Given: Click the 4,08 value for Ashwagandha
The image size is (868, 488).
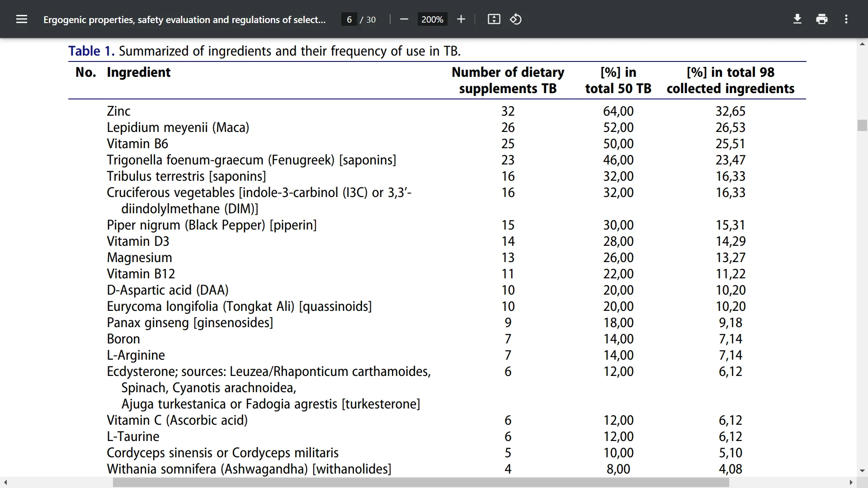Looking at the screenshot, I should click(x=731, y=469).
